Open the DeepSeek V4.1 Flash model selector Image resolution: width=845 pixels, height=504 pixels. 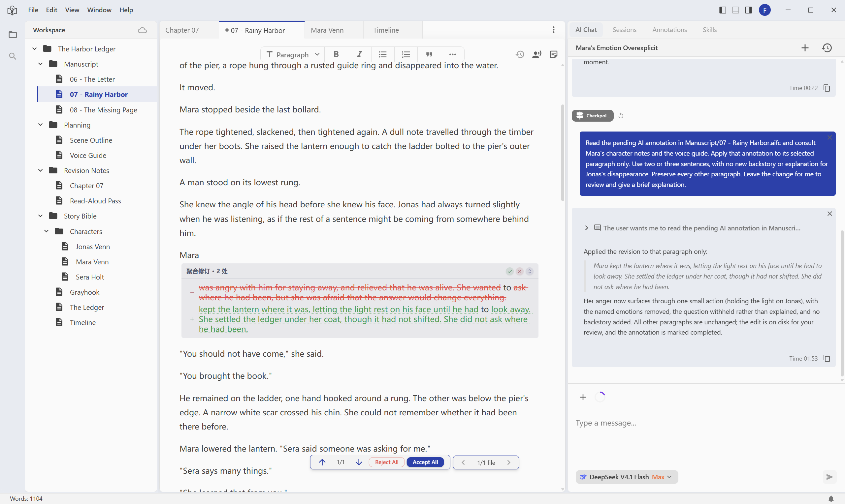tap(627, 477)
